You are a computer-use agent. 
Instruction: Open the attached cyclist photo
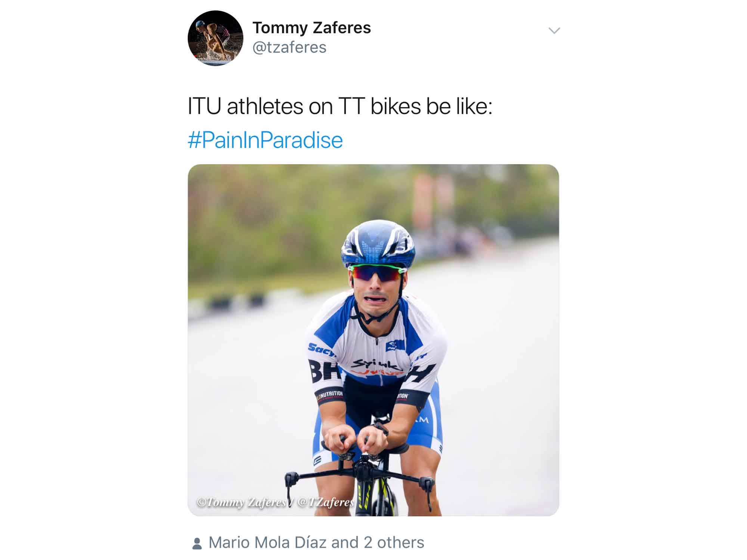[373, 340]
